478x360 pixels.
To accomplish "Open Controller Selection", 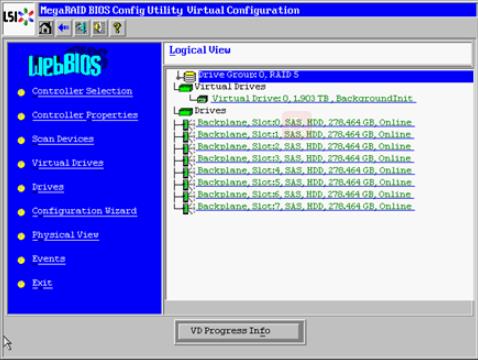I will (x=82, y=91).
